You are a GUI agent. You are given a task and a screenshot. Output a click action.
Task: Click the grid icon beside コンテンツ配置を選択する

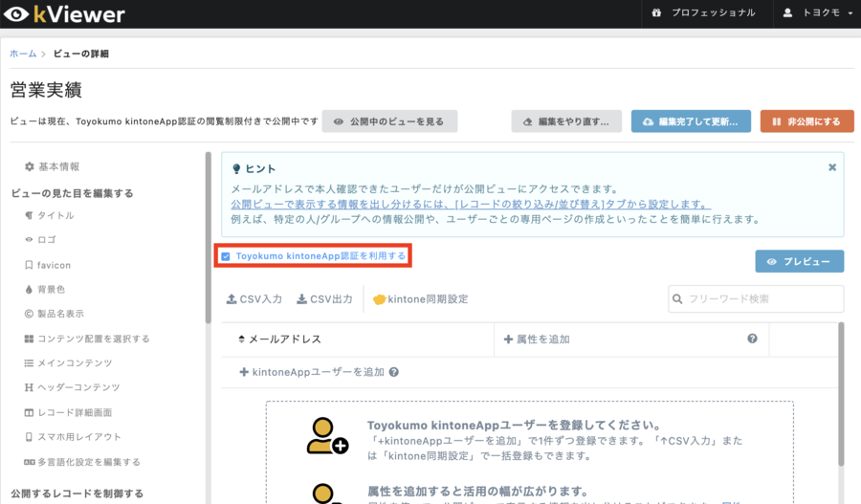pyautogui.click(x=29, y=339)
